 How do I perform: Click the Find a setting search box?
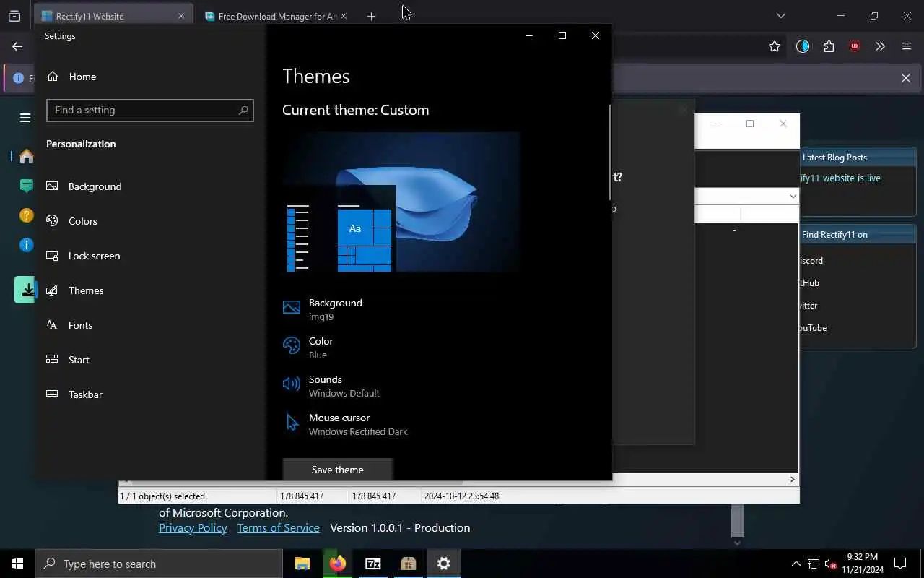tap(150, 110)
